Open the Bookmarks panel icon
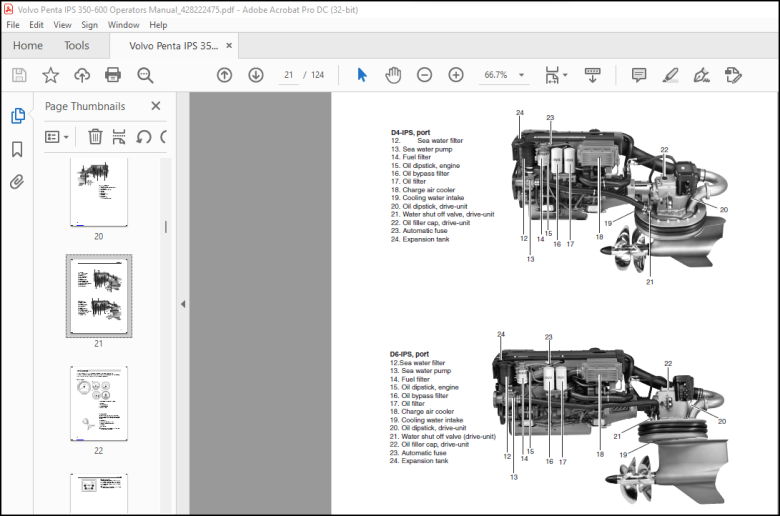The image size is (780, 516). (17, 149)
